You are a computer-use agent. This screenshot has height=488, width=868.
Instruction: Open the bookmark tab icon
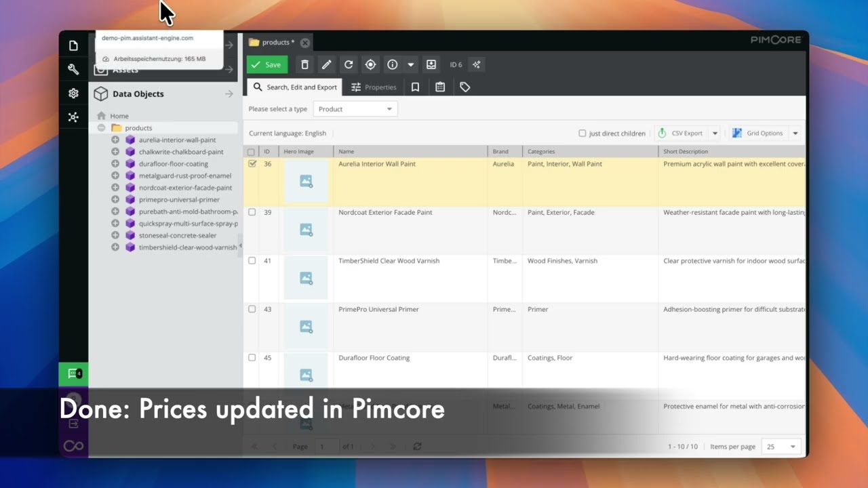pyautogui.click(x=415, y=87)
